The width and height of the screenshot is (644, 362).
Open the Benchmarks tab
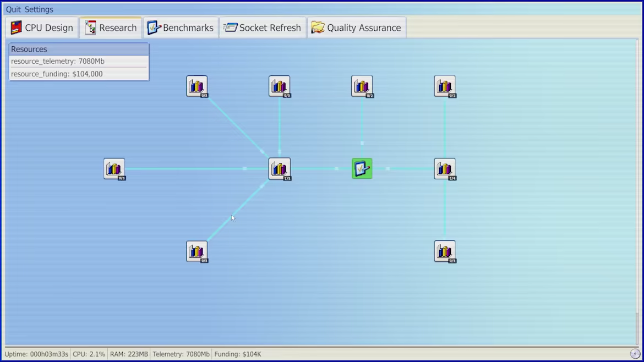pos(181,28)
